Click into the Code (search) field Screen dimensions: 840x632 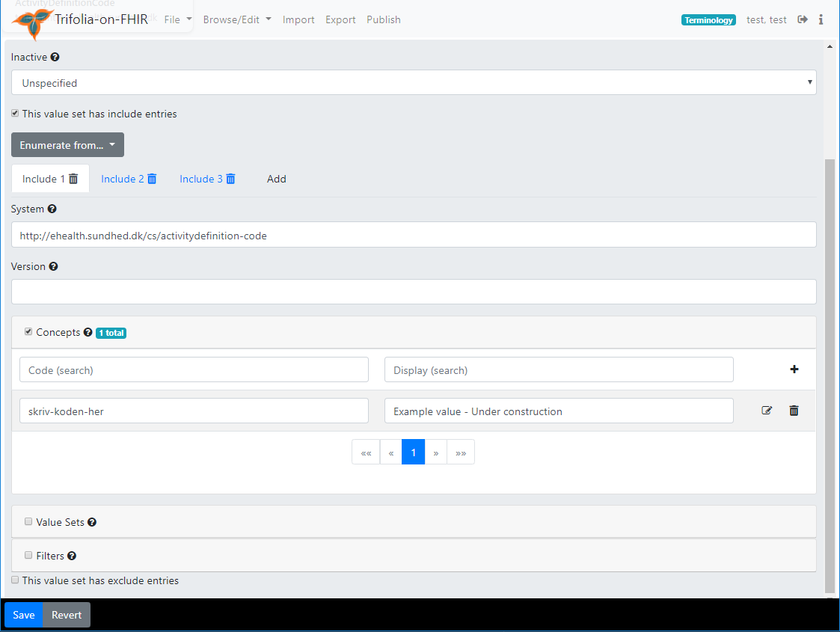[x=194, y=369]
